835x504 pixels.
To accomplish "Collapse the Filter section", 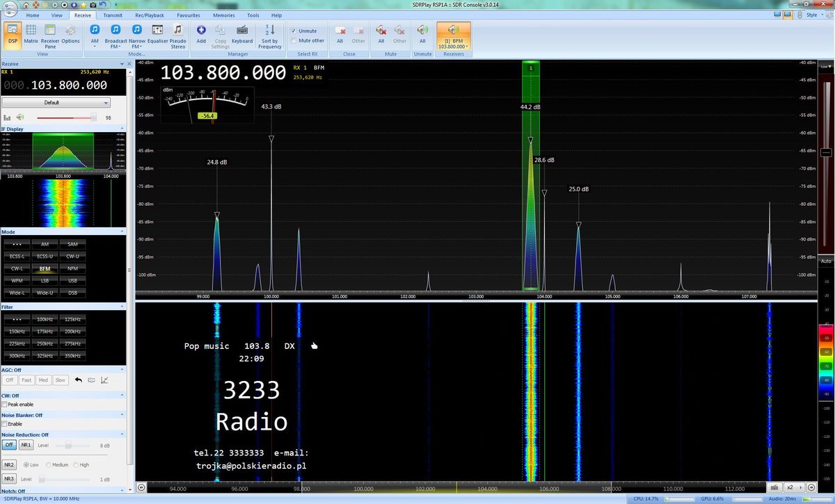I will [122, 307].
